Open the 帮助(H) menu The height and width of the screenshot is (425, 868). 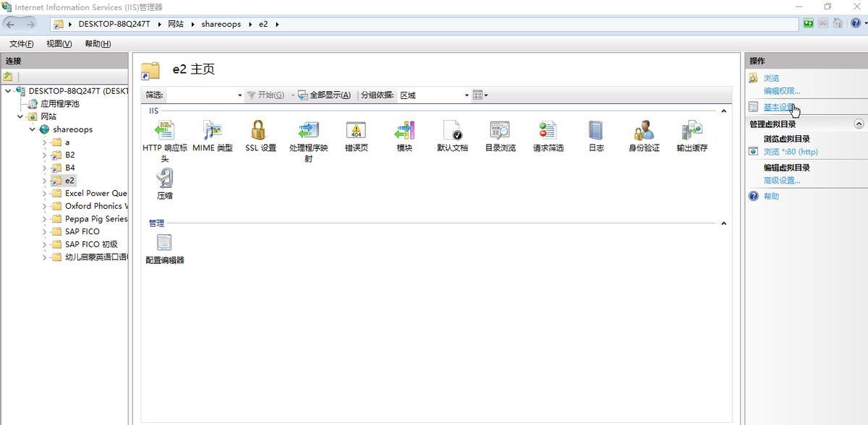[x=98, y=43]
